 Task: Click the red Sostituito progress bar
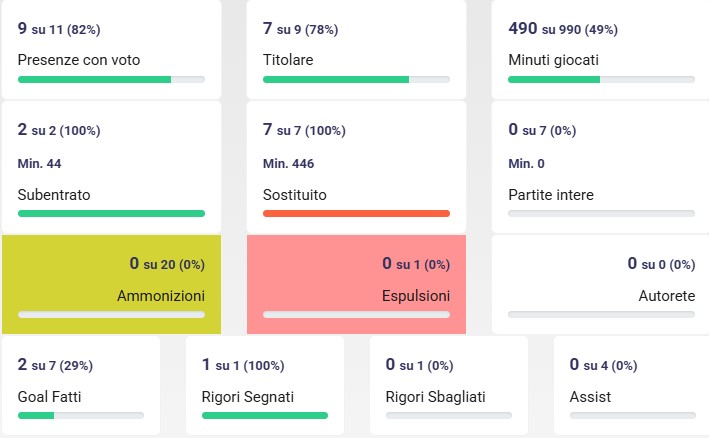[356, 213]
